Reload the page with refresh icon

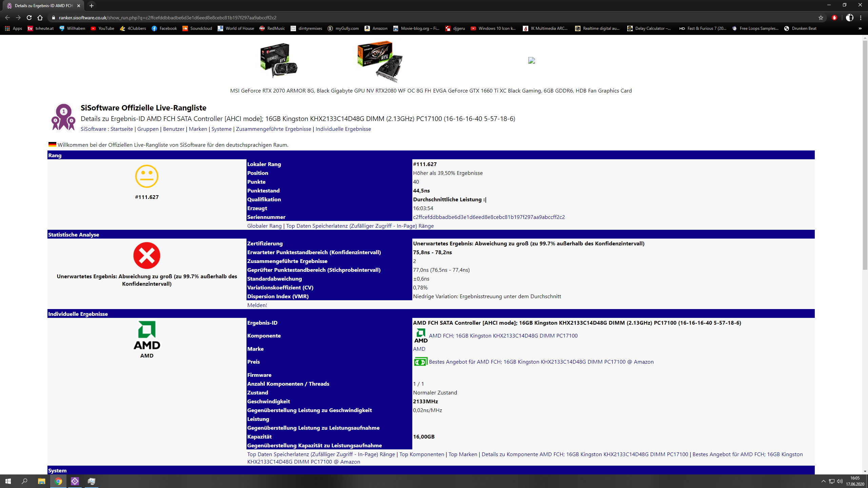click(29, 18)
